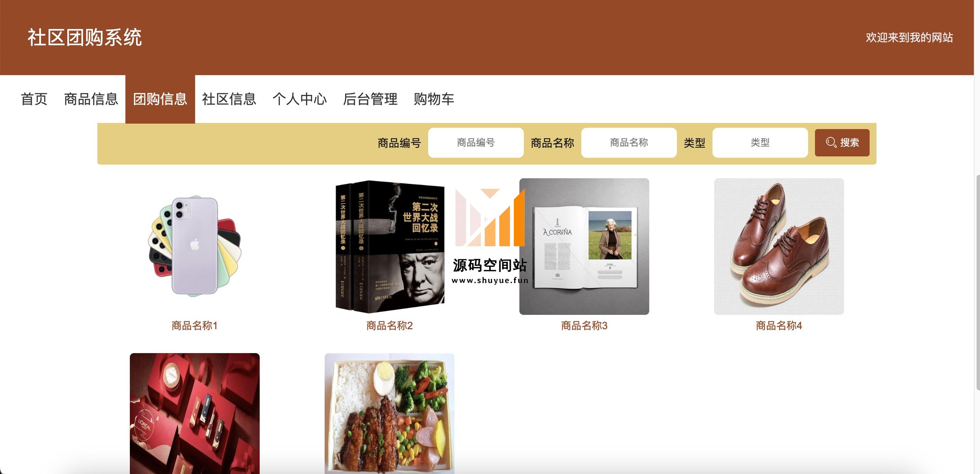Focus the 商品名称 input box
This screenshot has height=474, width=980.
(629, 142)
